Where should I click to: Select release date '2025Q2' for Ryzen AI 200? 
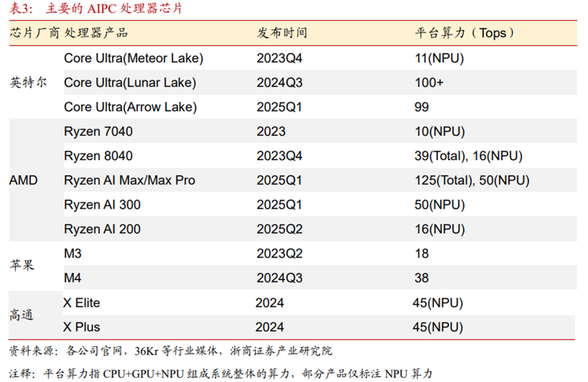[x=279, y=229]
